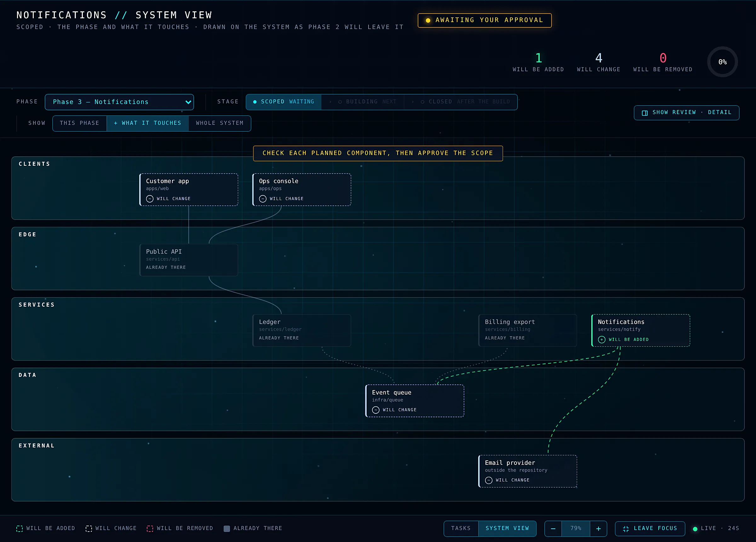Switch to the Tasks tab
Image resolution: width=756 pixels, height=542 pixels.
(x=461, y=529)
